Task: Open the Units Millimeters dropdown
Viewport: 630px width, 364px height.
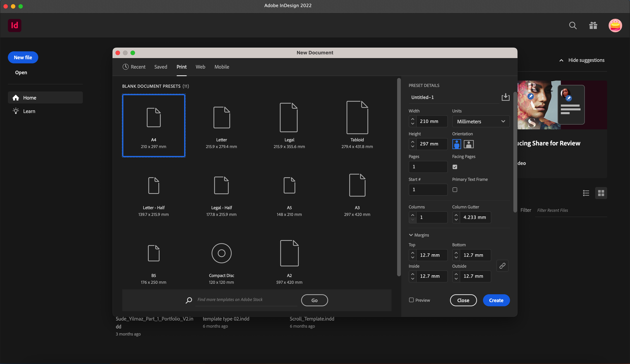Action: click(x=481, y=121)
